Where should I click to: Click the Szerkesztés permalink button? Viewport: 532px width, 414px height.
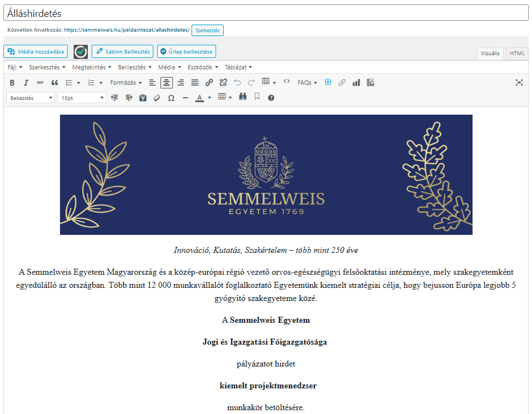[x=208, y=30]
